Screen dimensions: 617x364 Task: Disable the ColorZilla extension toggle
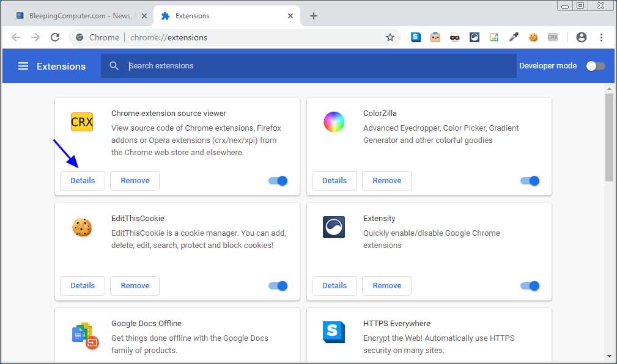pyautogui.click(x=530, y=181)
